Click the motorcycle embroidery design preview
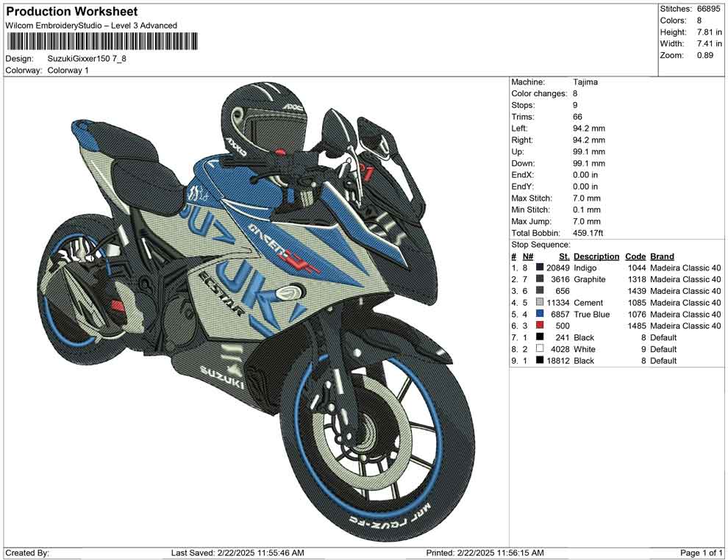Viewport: 728px width, 560px height. point(257,311)
